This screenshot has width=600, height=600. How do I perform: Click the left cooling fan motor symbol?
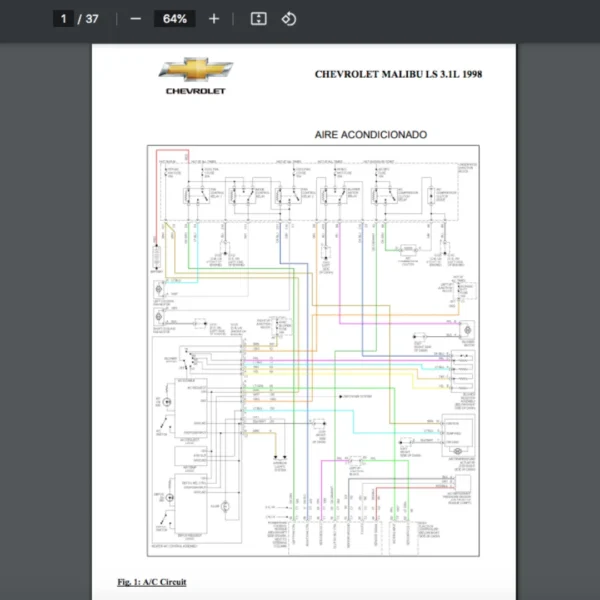158,289
